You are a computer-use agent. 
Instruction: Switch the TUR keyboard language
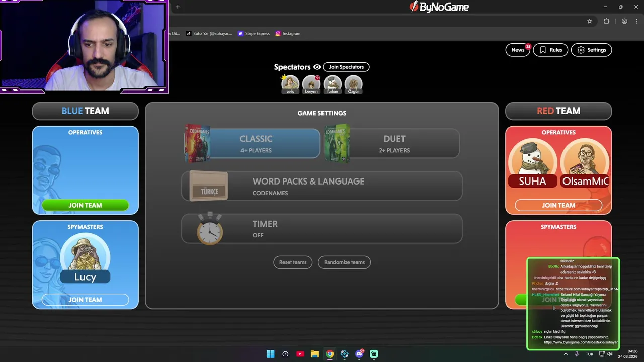click(x=589, y=354)
